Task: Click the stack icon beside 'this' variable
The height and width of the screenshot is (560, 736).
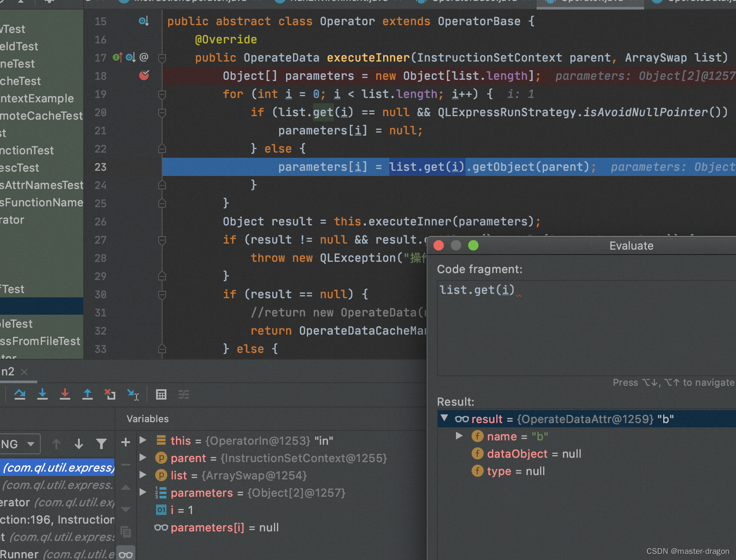Action: point(161,440)
